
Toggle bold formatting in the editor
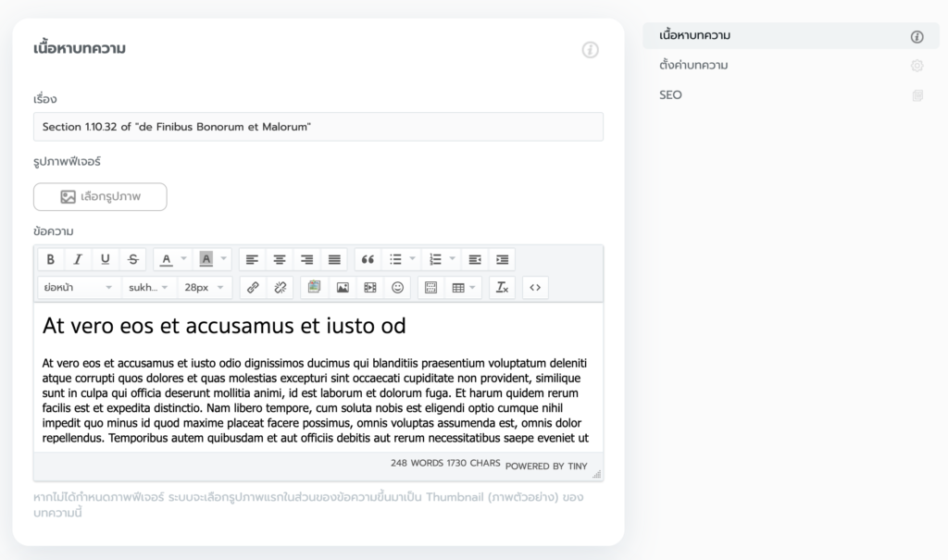tap(51, 259)
